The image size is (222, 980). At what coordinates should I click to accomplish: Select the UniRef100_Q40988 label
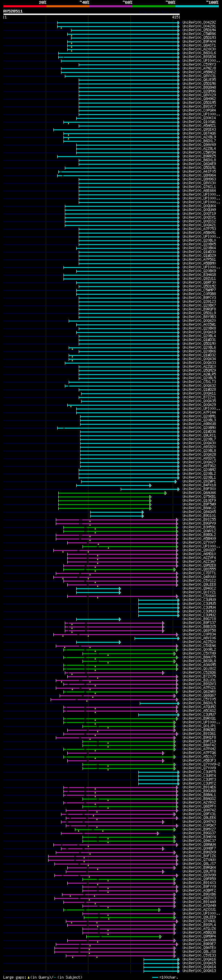click(199, 940)
